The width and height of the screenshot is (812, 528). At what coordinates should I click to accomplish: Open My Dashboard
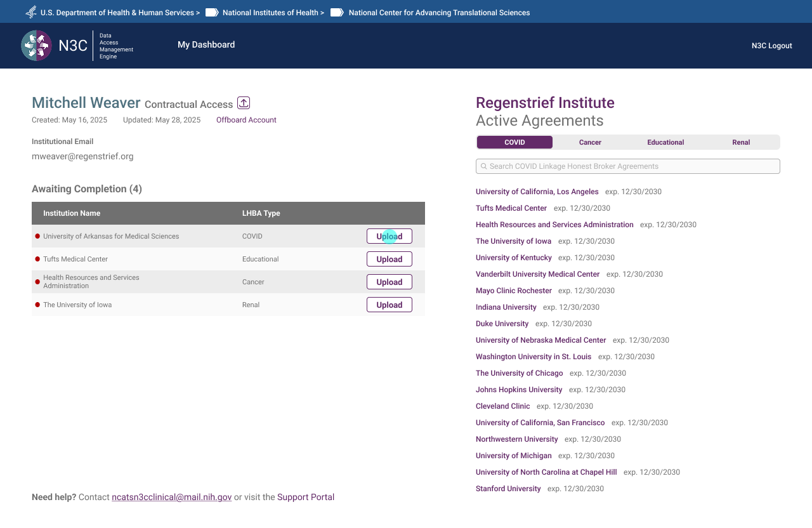206,45
